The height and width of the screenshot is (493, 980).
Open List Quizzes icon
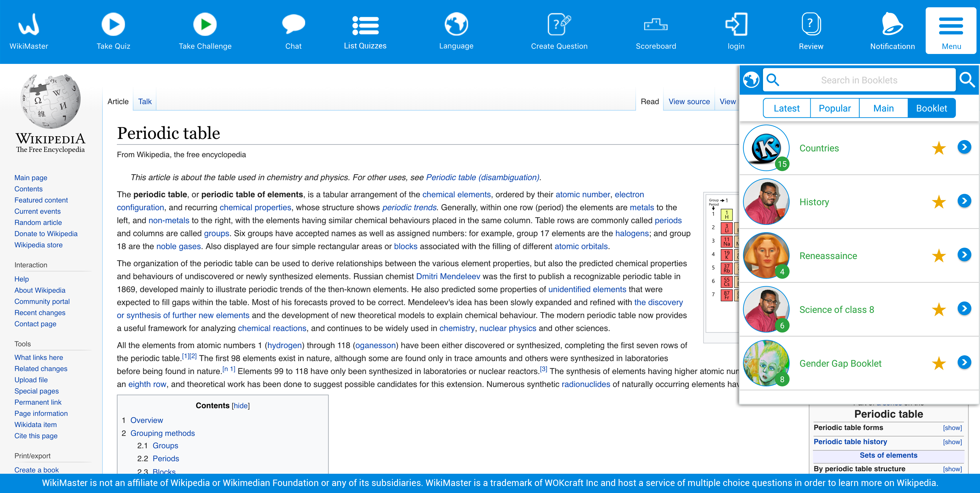click(365, 25)
